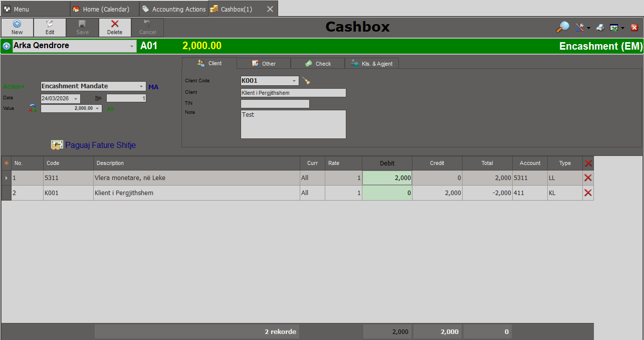The height and width of the screenshot is (340, 644).
Task: Click the broom icon beside Client Code
Action: pyautogui.click(x=306, y=81)
